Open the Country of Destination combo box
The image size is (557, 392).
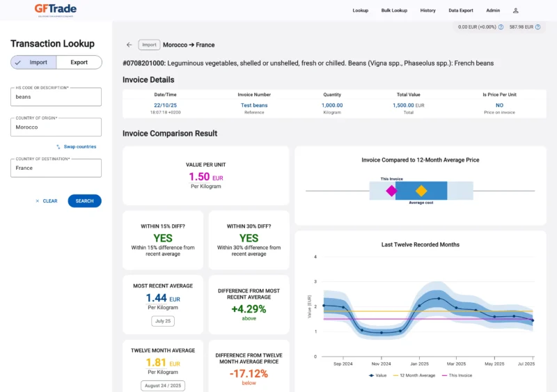(x=56, y=168)
